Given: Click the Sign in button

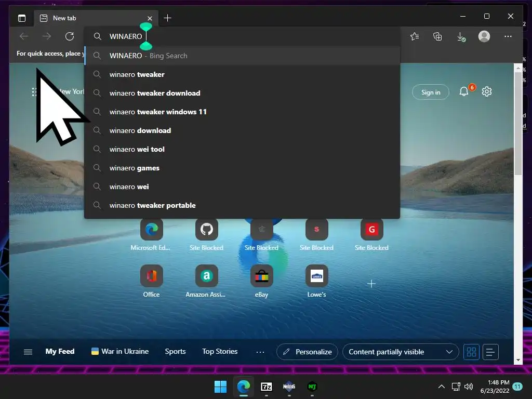Looking at the screenshot, I should (x=431, y=92).
